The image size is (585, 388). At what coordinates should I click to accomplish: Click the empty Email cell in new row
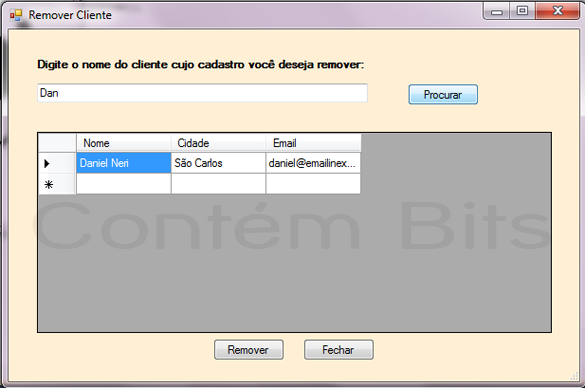[313, 184]
